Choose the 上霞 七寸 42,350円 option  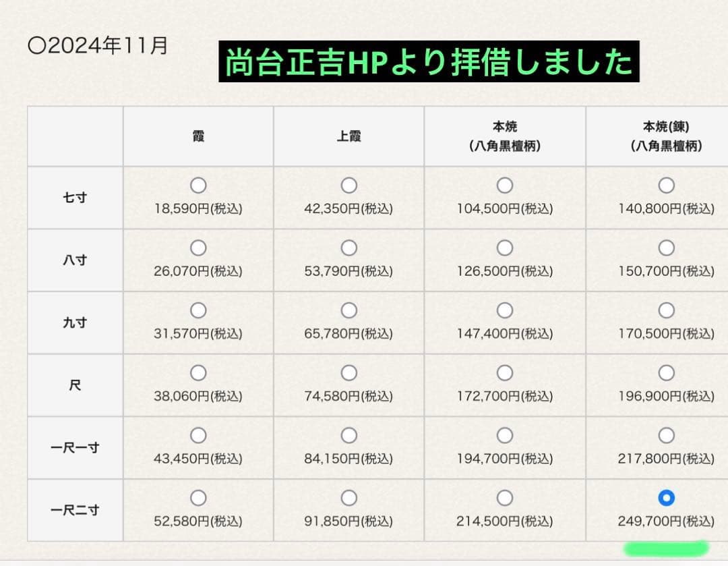point(348,185)
